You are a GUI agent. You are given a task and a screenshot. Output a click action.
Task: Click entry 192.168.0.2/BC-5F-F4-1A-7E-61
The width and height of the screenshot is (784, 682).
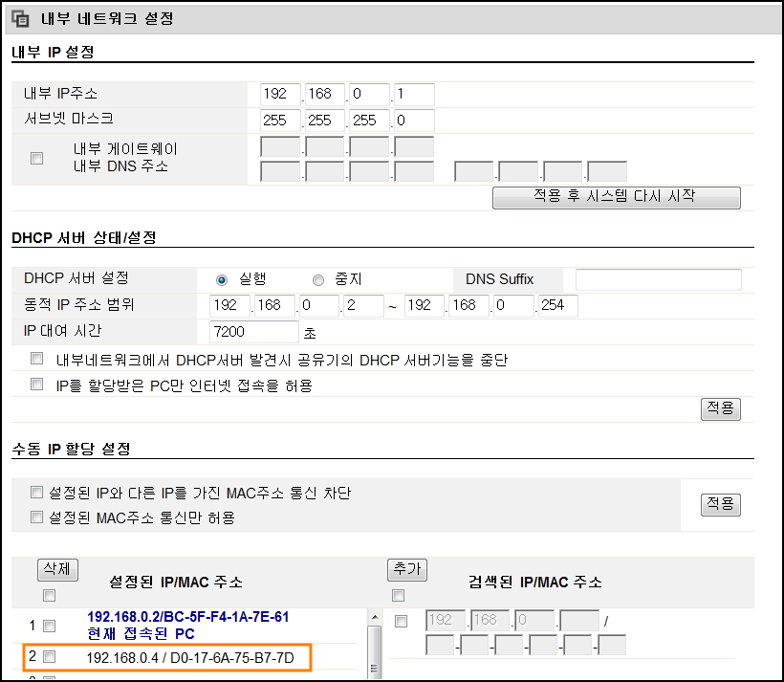pyautogui.click(x=188, y=617)
